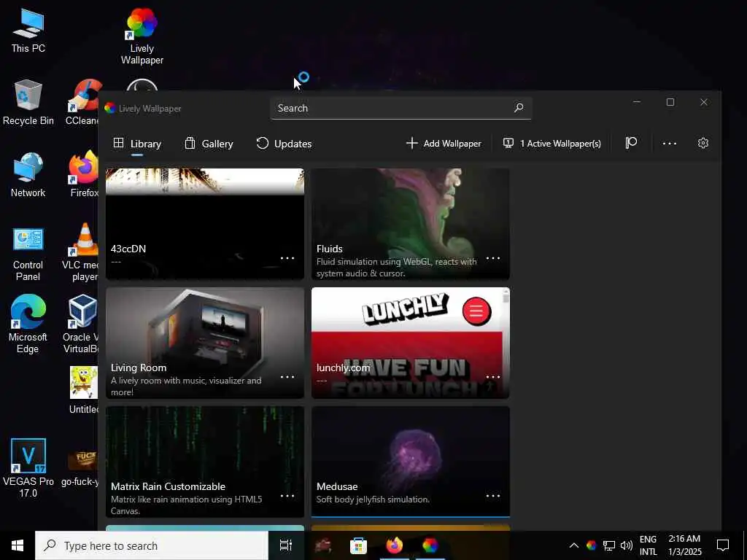This screenshot has height=560, width=747.
Task: Open the Windows Start menu
Action: click(x=18, y=545)
